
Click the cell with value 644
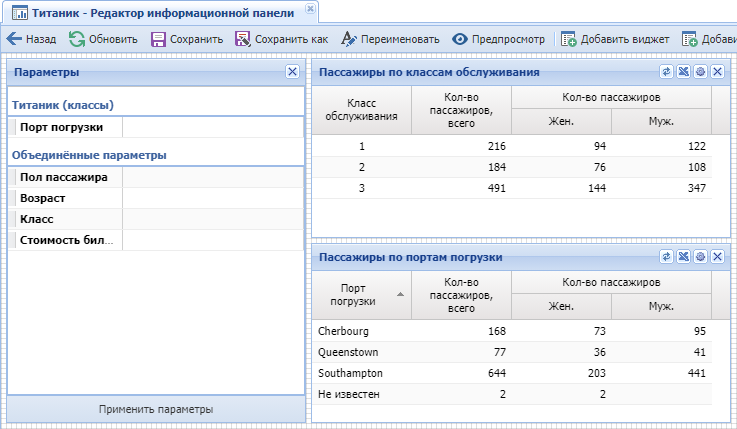coord(462,373)
